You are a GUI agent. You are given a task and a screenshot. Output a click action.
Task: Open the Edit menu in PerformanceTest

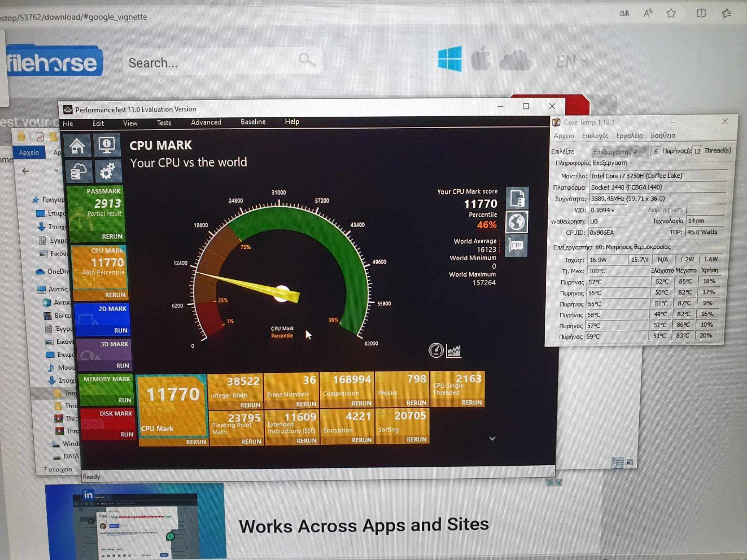[98, 123]
